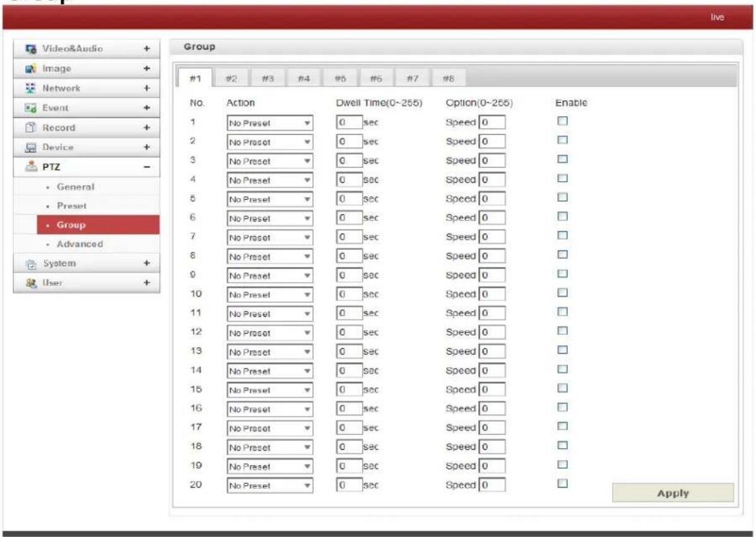Click the Dwell Time field of row 5
Image resolution: width=756 pixels, height=537 pixels.
(349, 199)
